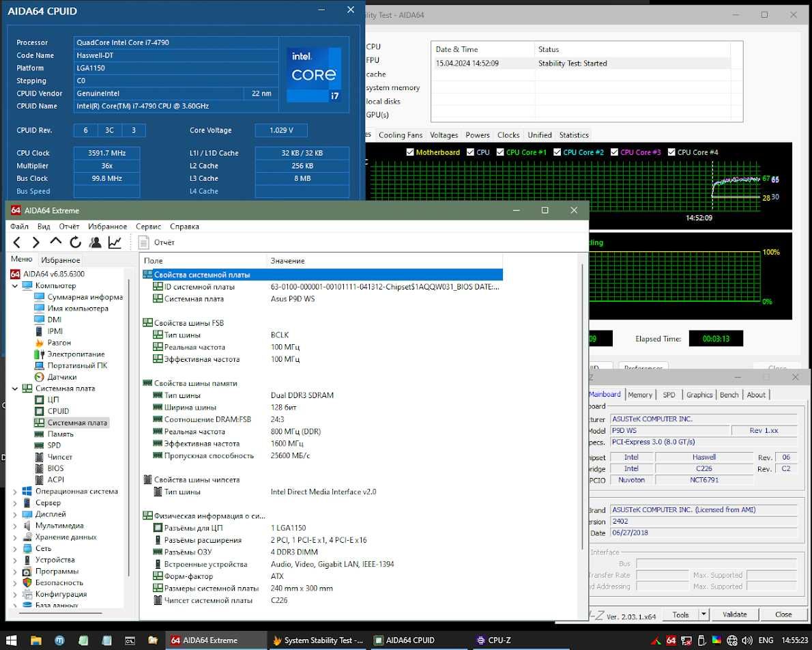Expand the Сервер tree node
812x650 pixels.
[14, 503]
